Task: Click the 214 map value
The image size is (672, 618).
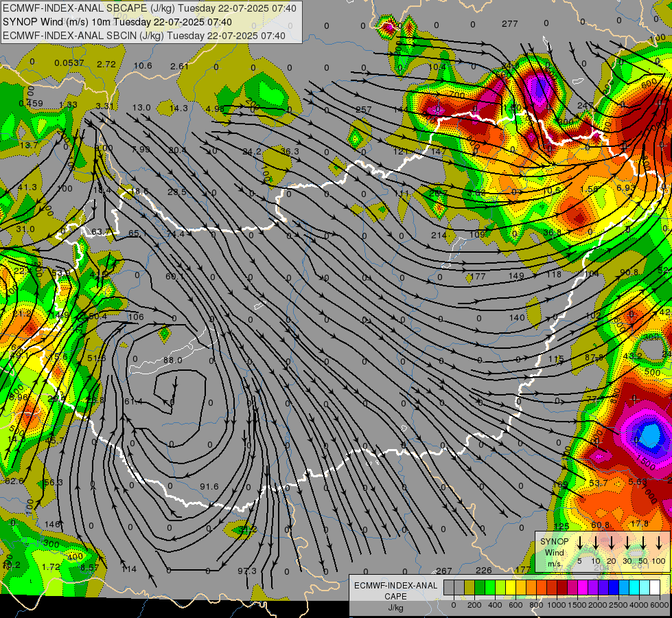Action: pyautogui.click(x=439, y=235)
